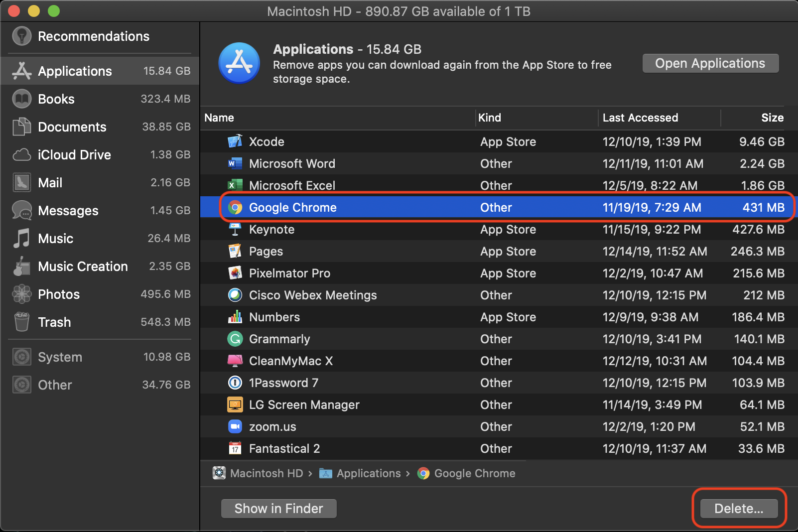
Task: Click the green zoom window button
Action: pos(53,10)
